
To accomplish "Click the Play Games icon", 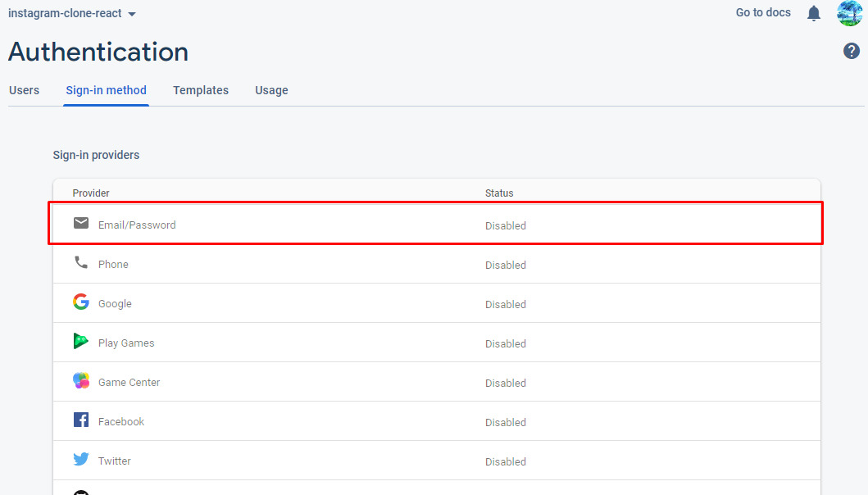I will [81, 342].
